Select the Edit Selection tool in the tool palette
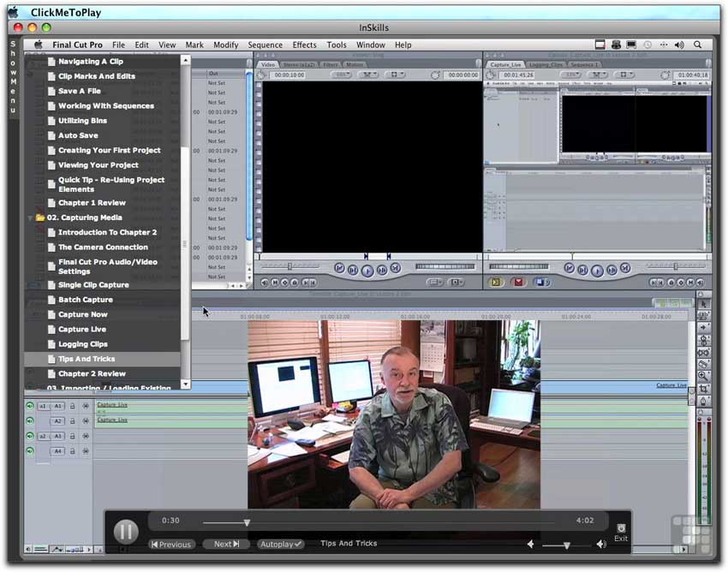Viewport: 728px width, 572px height. (703, 316)
